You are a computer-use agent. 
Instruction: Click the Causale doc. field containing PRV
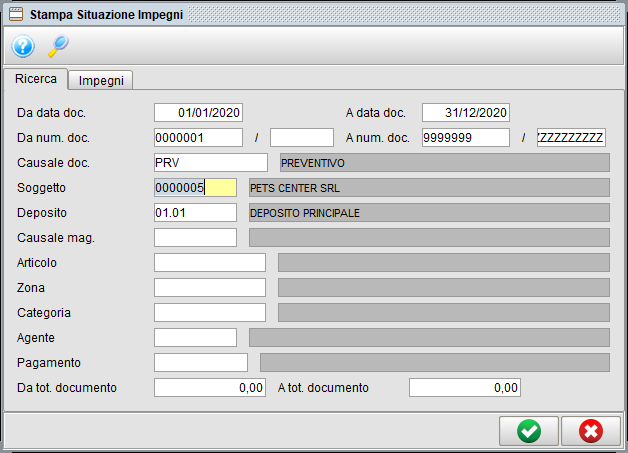tap(210, 162)
